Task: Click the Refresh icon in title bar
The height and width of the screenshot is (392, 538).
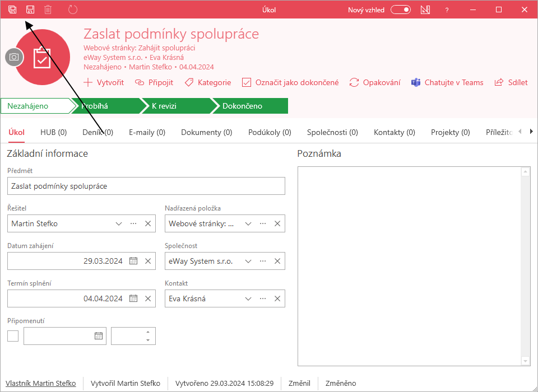Action: coord(73,10)
